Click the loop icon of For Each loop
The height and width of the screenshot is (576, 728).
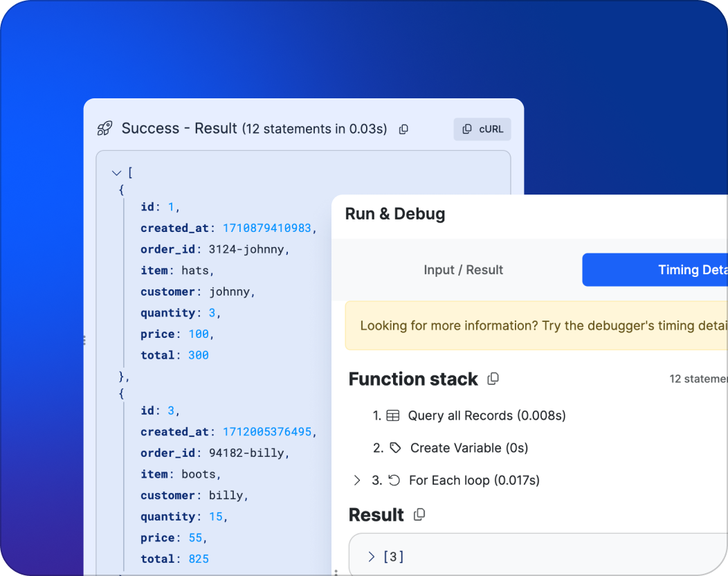394,480
